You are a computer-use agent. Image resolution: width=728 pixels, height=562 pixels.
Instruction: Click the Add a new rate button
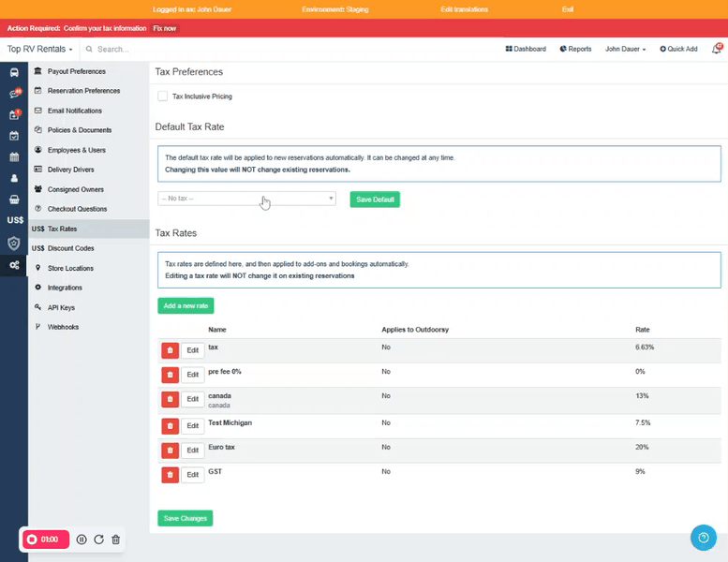click(186, 305)
